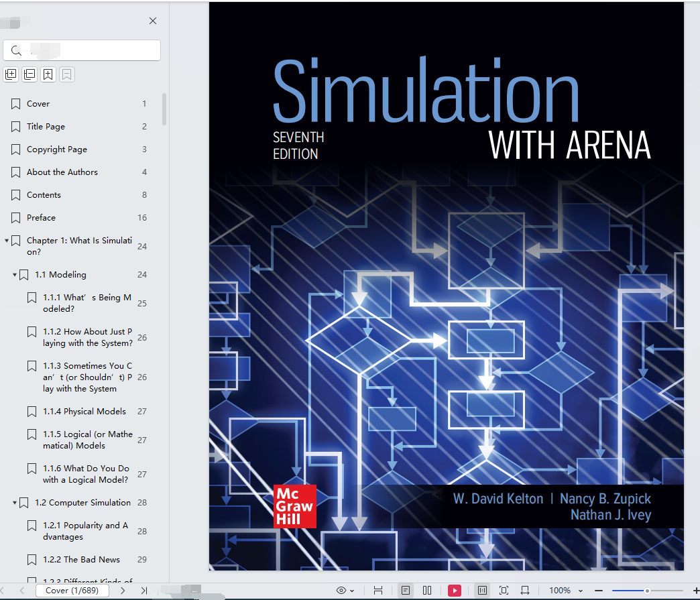Collapse the 1.1 Modeling section
This screenshot has width=700, height=600.
[15, 275]
